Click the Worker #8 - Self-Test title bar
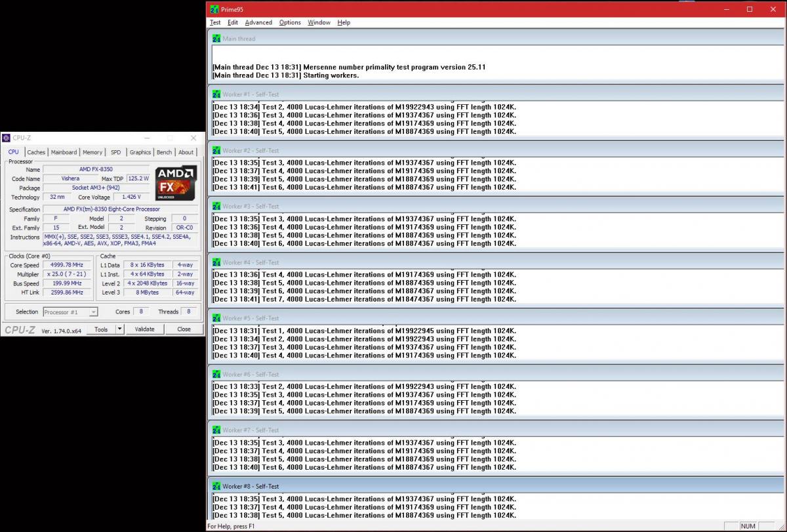Screen dimensions: 787x532 [x=496, y=486]
